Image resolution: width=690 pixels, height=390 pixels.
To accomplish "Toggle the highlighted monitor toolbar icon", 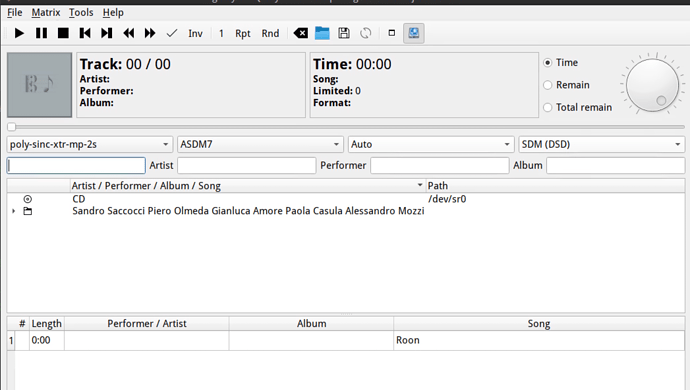I will (x=414, y=33).
